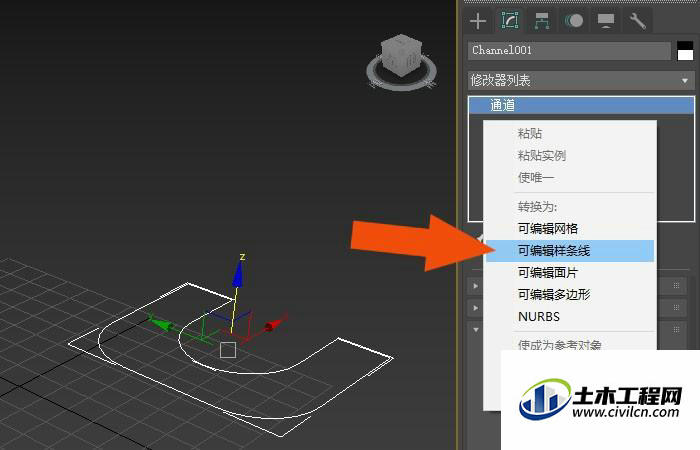This screenshot has width=700, height=450.
Task: Open the Display panel tab
Action: click(606, 21)
